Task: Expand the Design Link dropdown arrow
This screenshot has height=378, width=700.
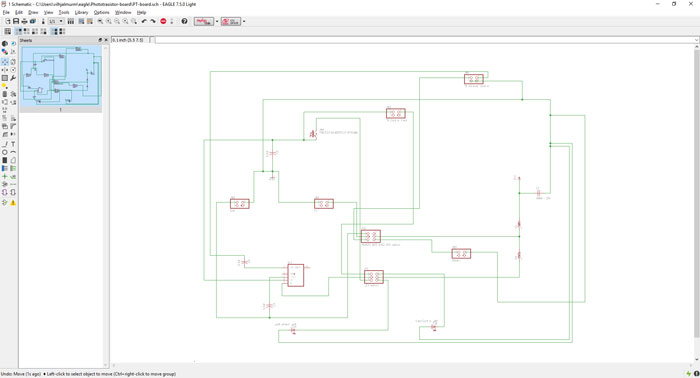Action: tap(217, 21)
